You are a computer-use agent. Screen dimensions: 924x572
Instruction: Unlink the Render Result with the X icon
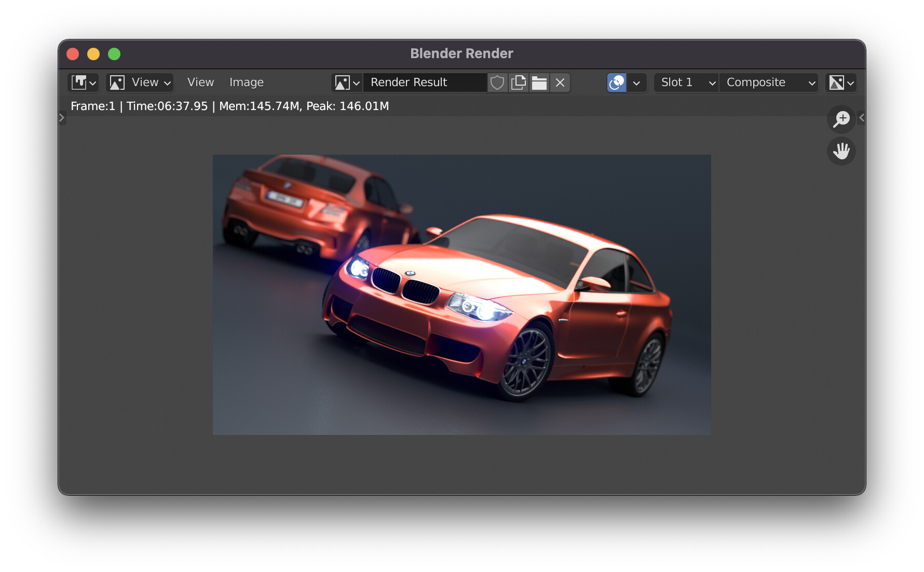(x=560, y=83)
